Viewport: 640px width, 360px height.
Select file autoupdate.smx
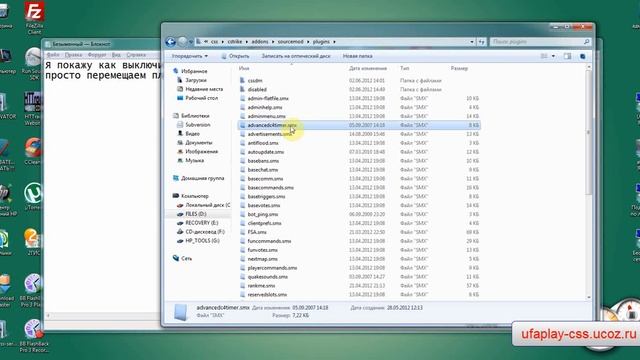(x=265, y=152)
